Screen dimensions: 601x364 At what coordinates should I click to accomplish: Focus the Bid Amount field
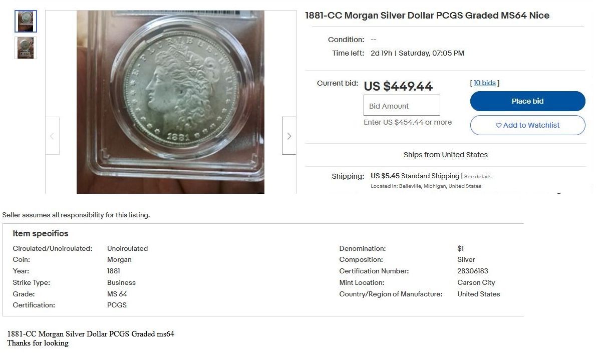402,106
